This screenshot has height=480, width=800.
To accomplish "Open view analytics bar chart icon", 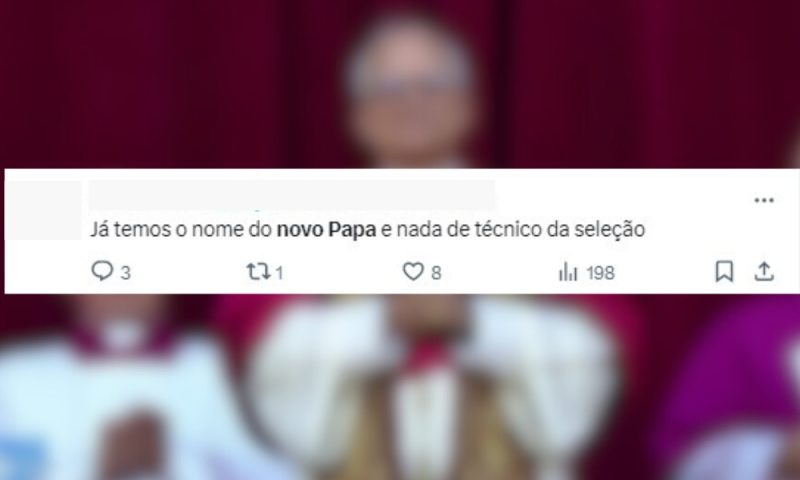I will click(x=568, y=271).
